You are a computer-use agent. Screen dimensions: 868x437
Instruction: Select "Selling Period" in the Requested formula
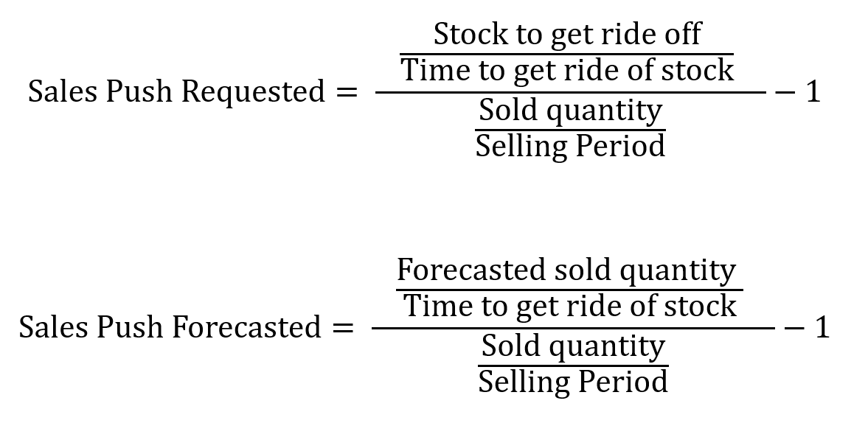570,146
